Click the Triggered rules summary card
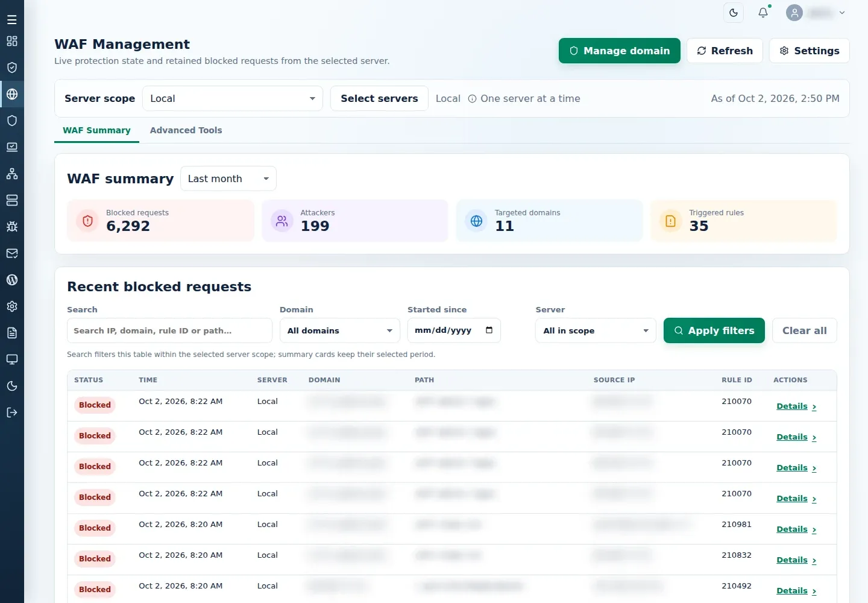Screen dimensions: 868x603 [x=744, y=221]
